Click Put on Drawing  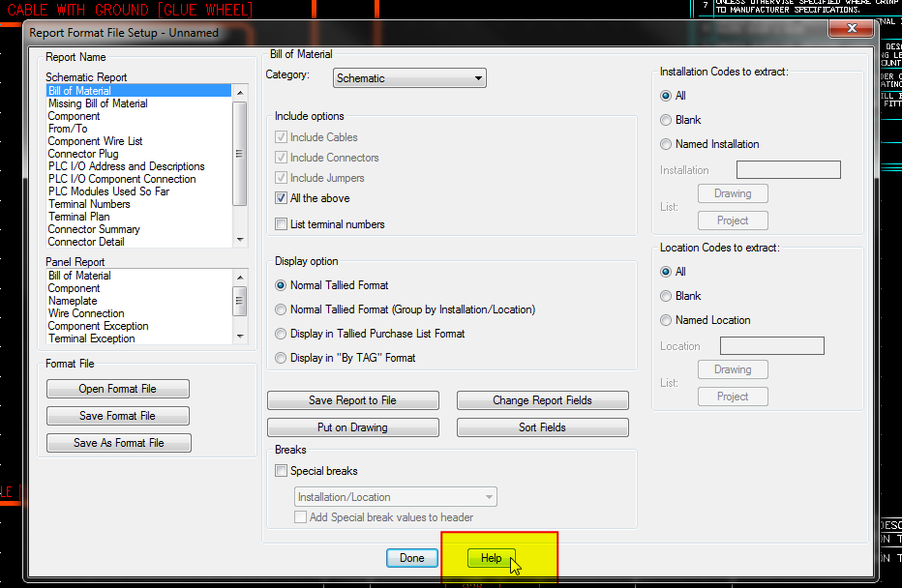point(352,426)
